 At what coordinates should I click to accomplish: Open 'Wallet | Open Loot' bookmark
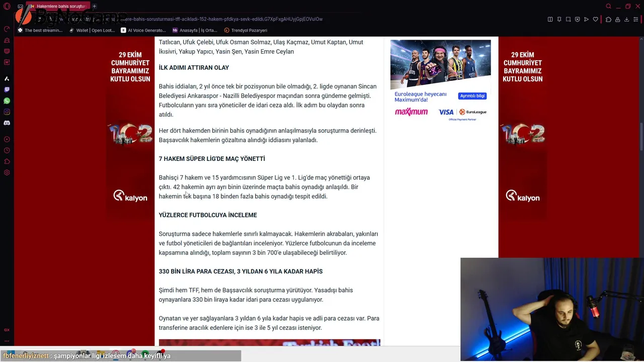[x=92, y=30]
